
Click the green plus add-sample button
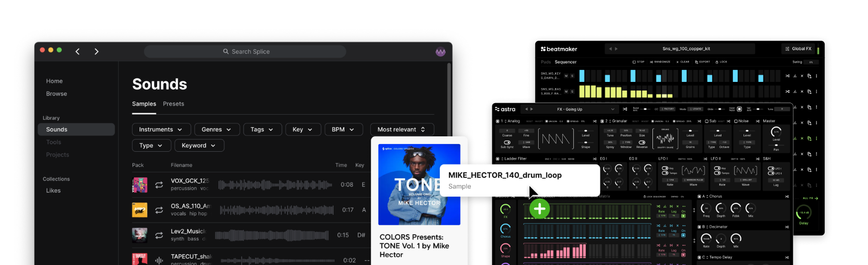pos(540,209)
